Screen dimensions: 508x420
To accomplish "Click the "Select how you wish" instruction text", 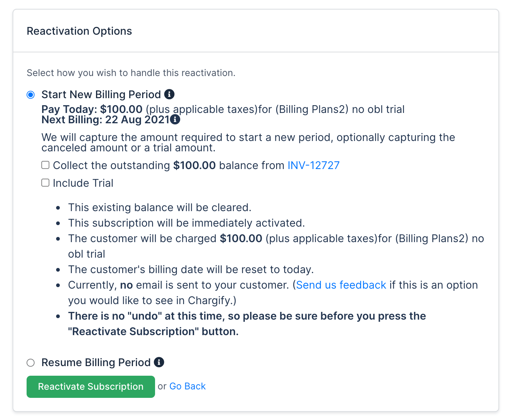I will click(x=131, y=73).
